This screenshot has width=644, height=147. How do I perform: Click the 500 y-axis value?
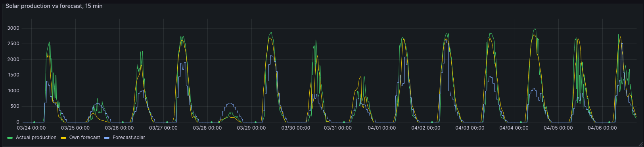tap(15, 106)
